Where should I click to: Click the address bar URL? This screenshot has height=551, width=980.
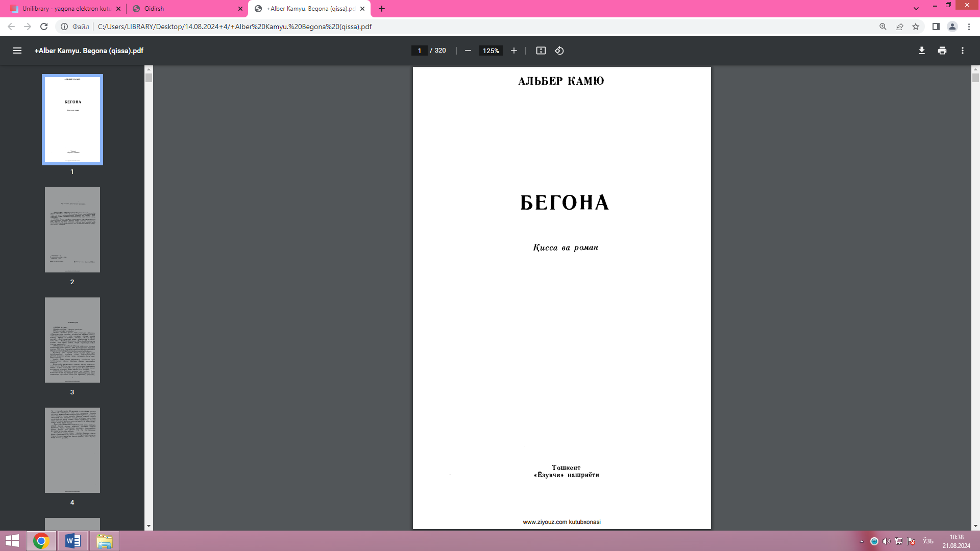[235, 27]
